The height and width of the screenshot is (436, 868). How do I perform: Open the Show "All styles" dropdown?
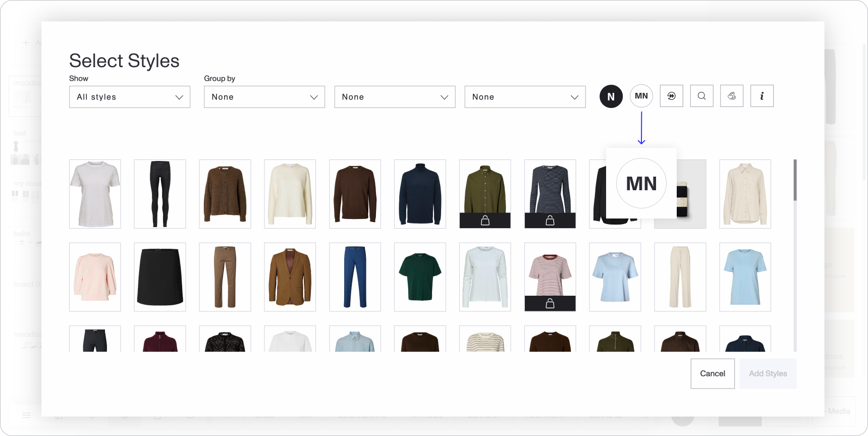pos(130,97)
